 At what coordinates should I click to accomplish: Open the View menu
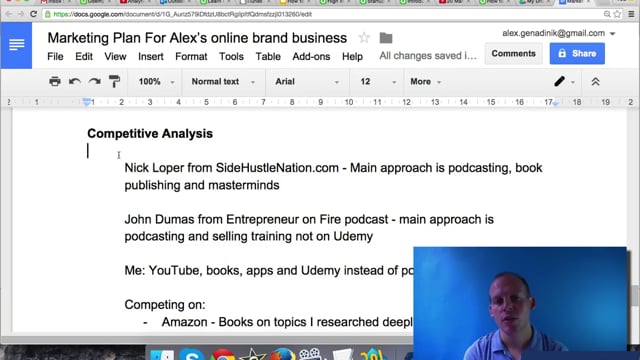(115, 56)
